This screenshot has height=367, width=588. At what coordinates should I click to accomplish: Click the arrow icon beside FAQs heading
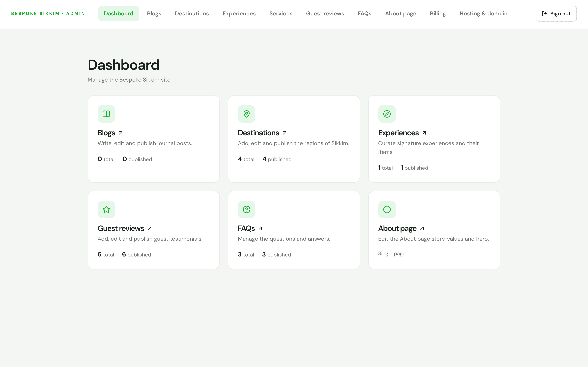(x=260, y=228)
